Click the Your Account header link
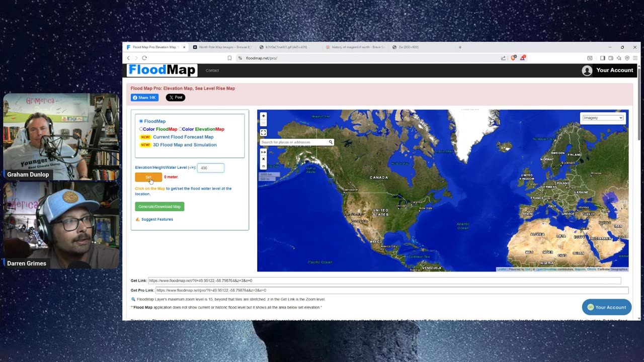The image size is (644, 362). tap(615, 70)
